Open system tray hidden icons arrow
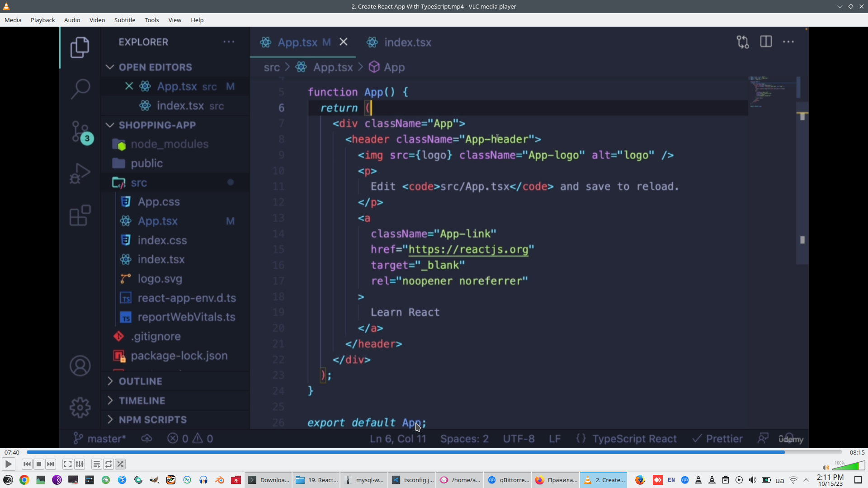This screenshot has width=868, height=488. tap(806, 480)
